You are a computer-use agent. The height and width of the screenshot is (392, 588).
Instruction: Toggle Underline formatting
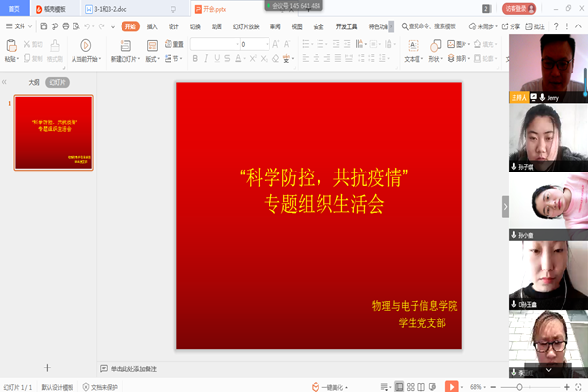217,58
